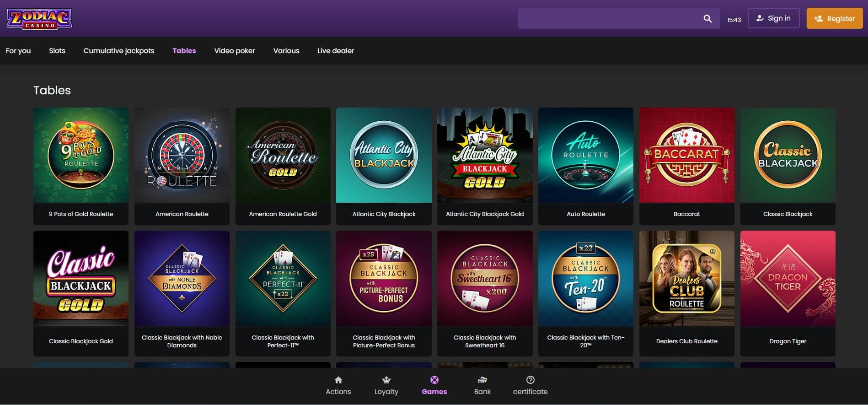Open the Actions home icon
This screenshot has width=868, height=405.
point(338,380)
